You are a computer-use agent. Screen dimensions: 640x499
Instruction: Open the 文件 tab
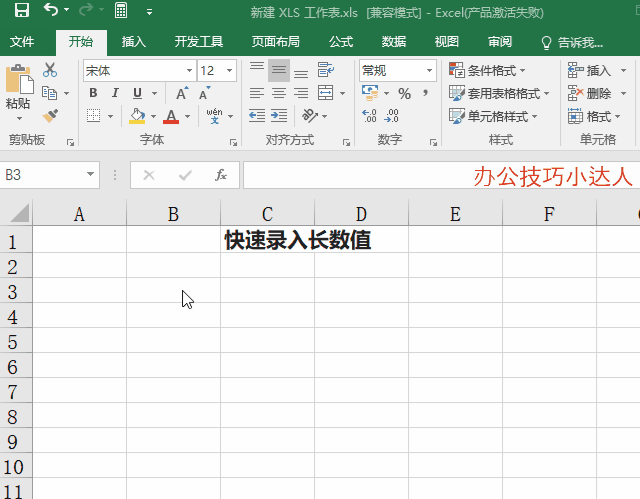[x=22, y=42]
